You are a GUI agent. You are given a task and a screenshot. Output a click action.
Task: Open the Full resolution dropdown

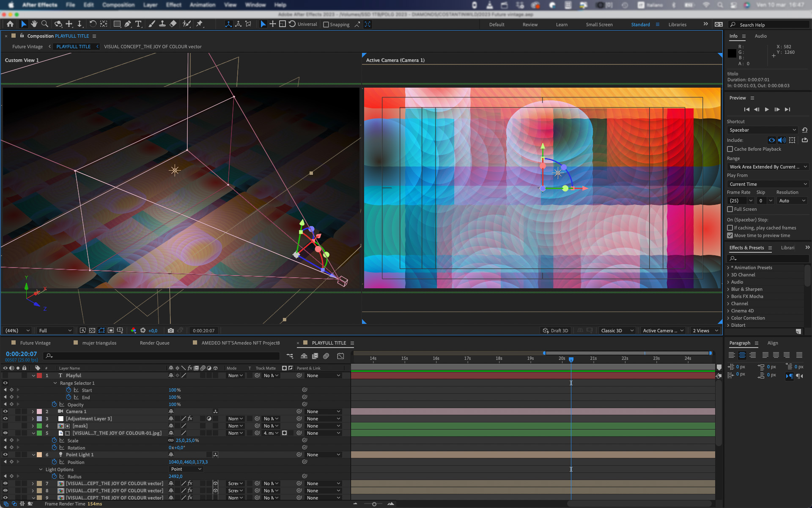(x=55, y=331)
